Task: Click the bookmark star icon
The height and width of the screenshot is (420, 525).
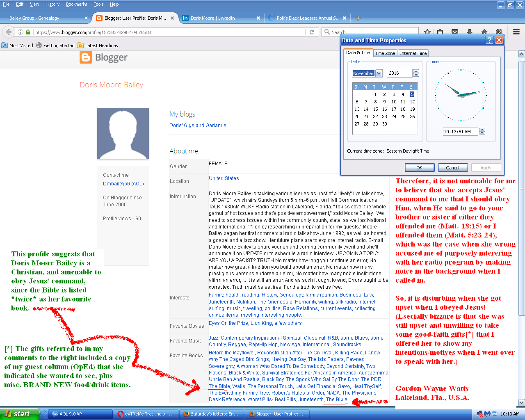Action: pos(427,32)
